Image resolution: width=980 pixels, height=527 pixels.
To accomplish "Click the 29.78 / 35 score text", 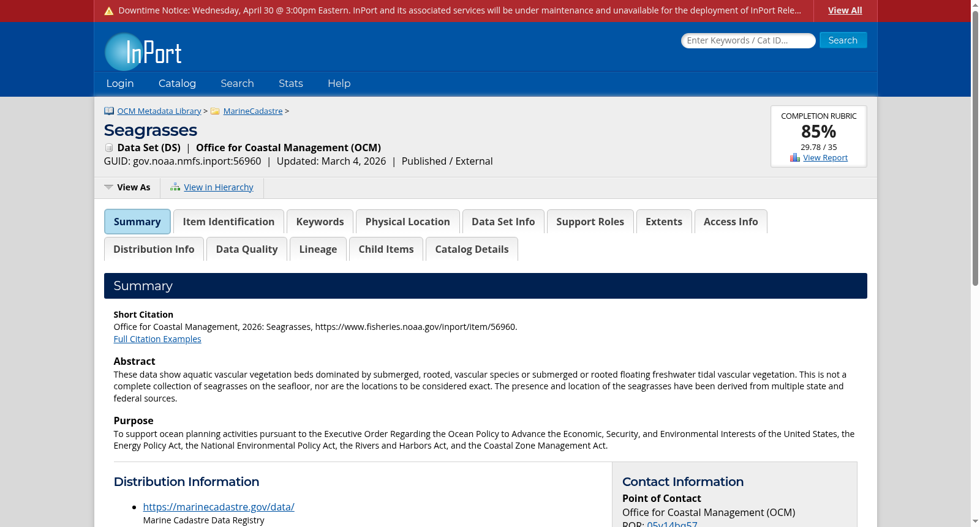I will point(819,147).
